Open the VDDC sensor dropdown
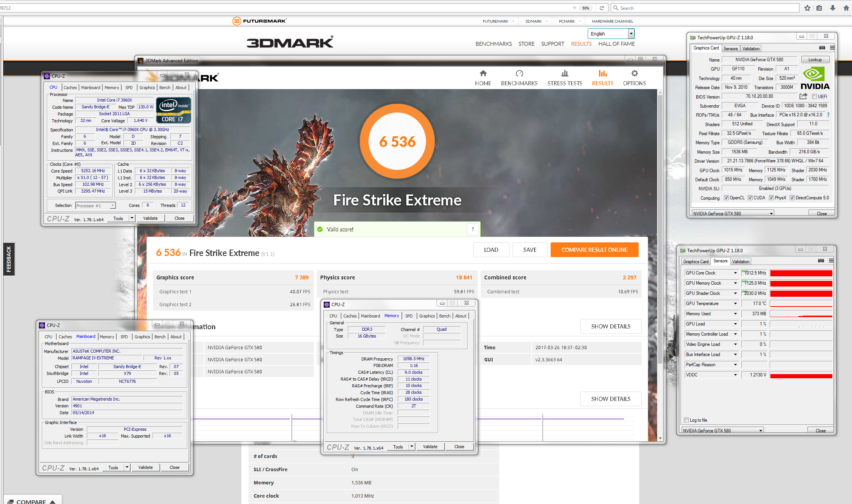Screen dimensions: 852x504 point(735,375)
